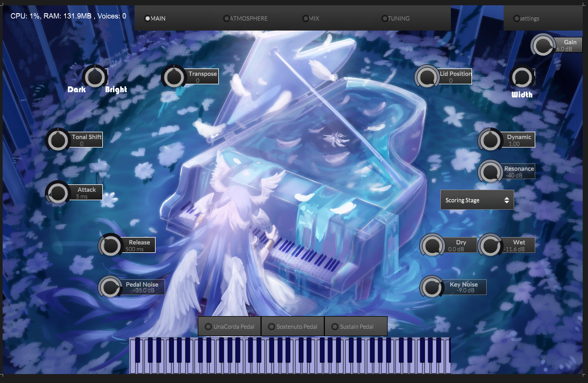
Task: Activate the Sostenuto Pedal
Action: tap(292, 326)
